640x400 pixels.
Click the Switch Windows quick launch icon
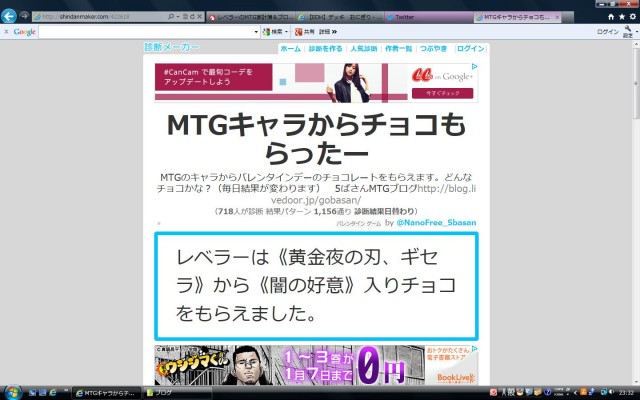pos(42,393)
